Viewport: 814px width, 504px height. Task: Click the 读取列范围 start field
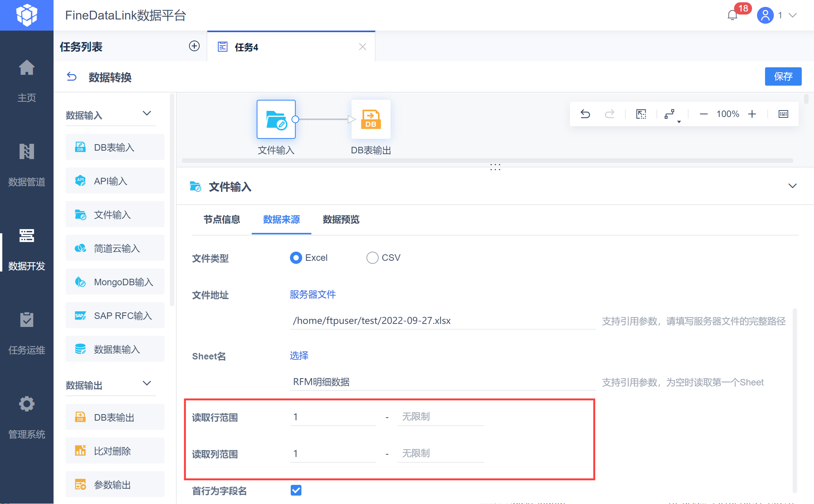point(333,454)
